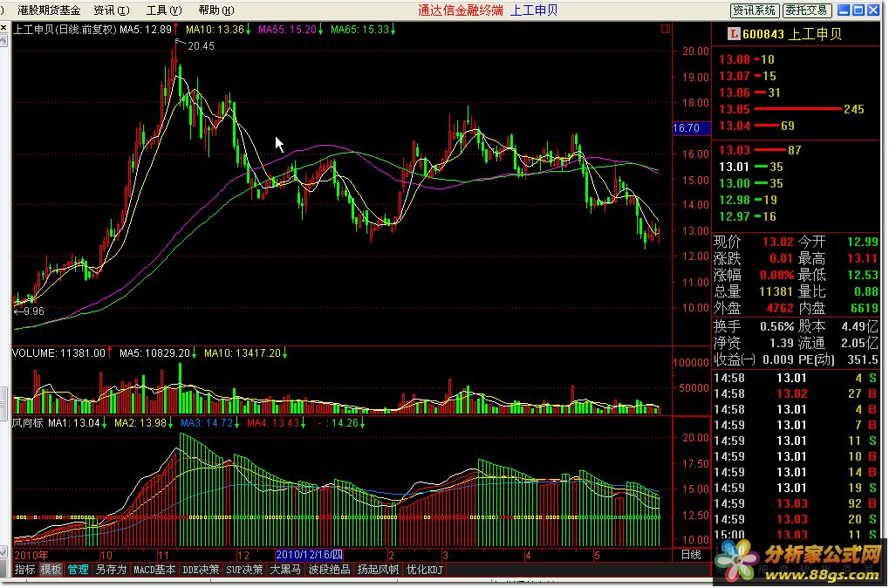The height and width of the screenshot is (588, 889).
Task: Click the 通达信金融终端 title text
Action: pos(461,10)
